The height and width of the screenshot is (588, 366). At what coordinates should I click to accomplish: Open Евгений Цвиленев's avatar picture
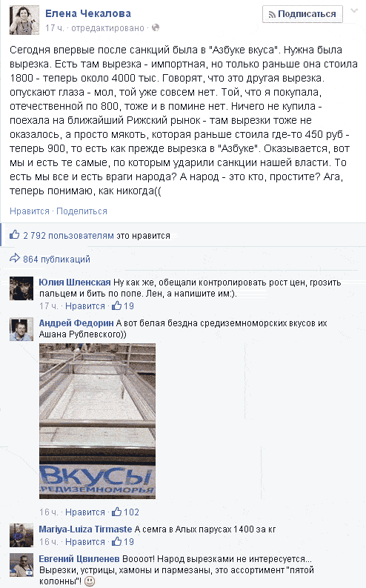pos(21,565)
